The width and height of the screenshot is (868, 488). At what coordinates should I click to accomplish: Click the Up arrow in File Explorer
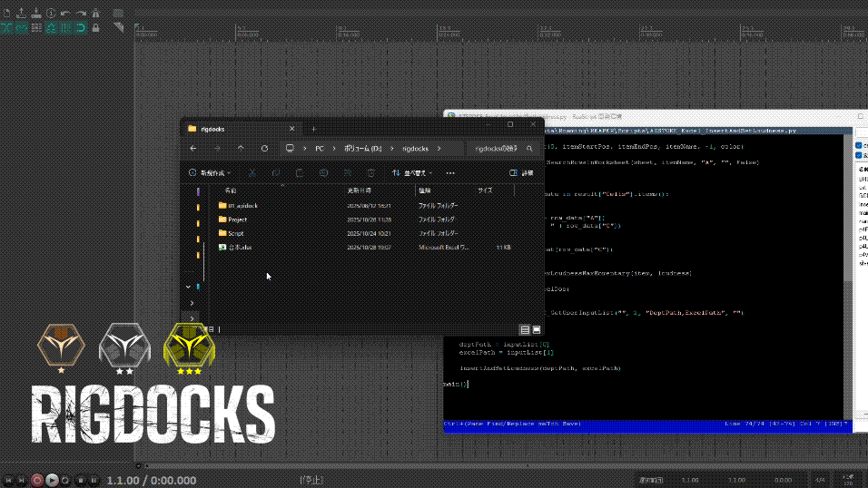point(241,148)
